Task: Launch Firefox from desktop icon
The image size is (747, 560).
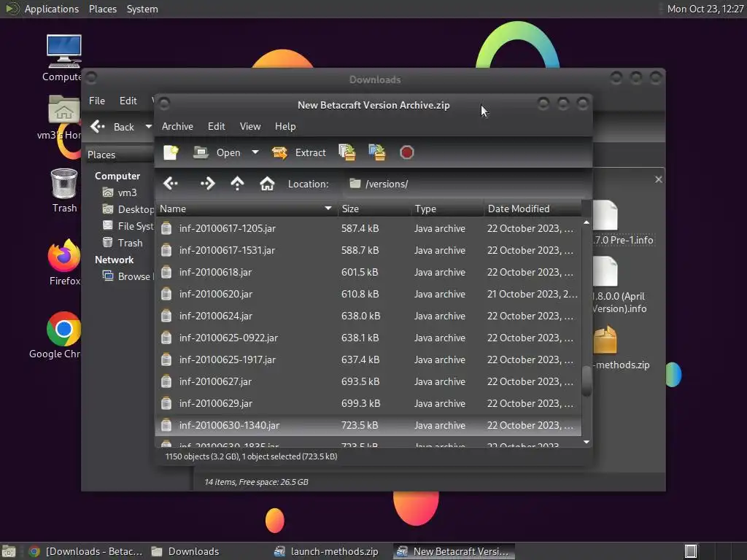Action: (64, 255)
